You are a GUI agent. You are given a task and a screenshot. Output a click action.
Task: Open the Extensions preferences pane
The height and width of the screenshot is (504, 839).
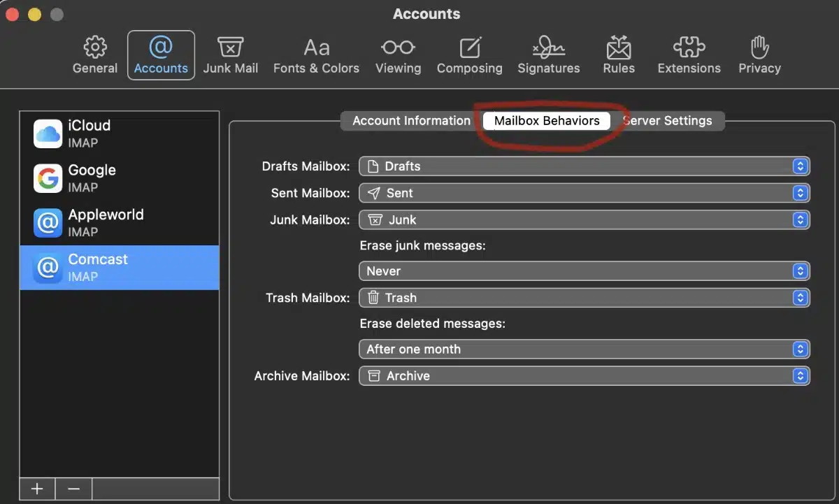coord(689,56)
